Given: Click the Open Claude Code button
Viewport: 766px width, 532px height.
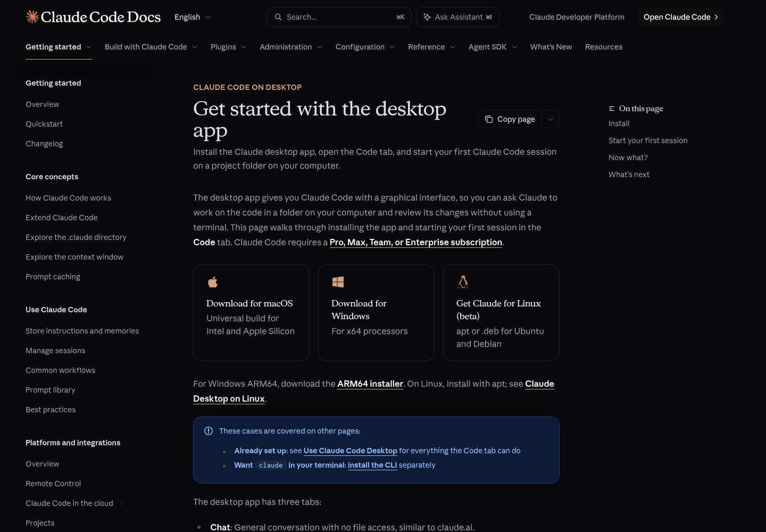Looking at the screenshot, I should [680, 17].
